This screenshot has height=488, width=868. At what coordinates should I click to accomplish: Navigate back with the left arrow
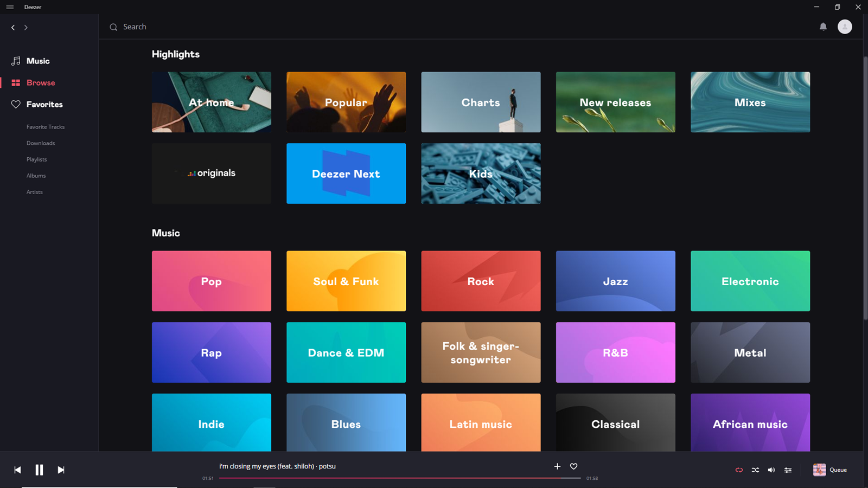[x=13, y=27]
